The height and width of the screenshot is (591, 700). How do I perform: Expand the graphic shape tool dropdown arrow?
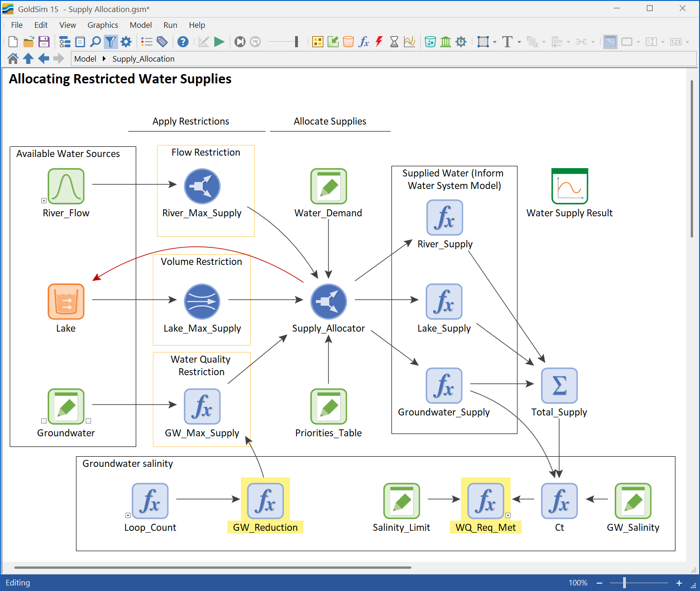pyautogui.click(x=495, y=42)
